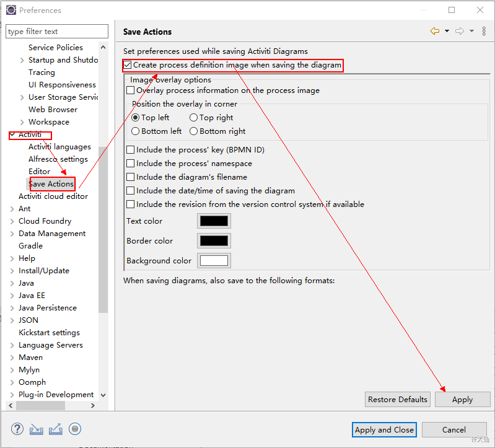Screen dimensions: 495x448
Task: Select Editor under Activiti
Action: pyautogui.click(x=40, y=172)
